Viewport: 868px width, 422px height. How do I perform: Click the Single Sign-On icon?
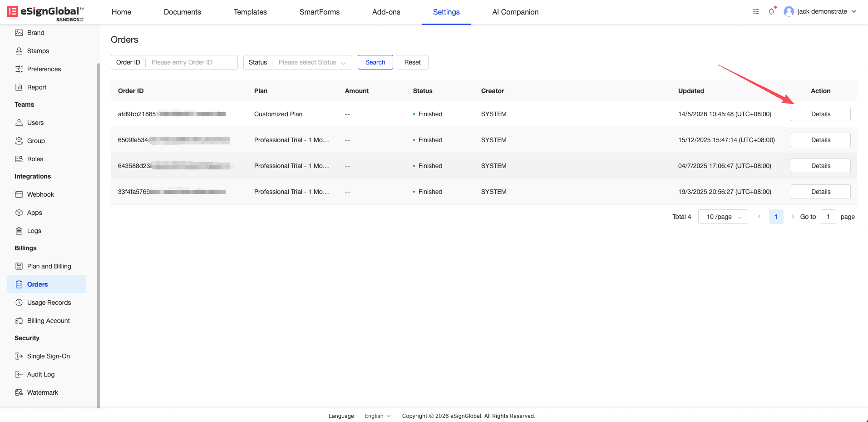coord(19,356)
